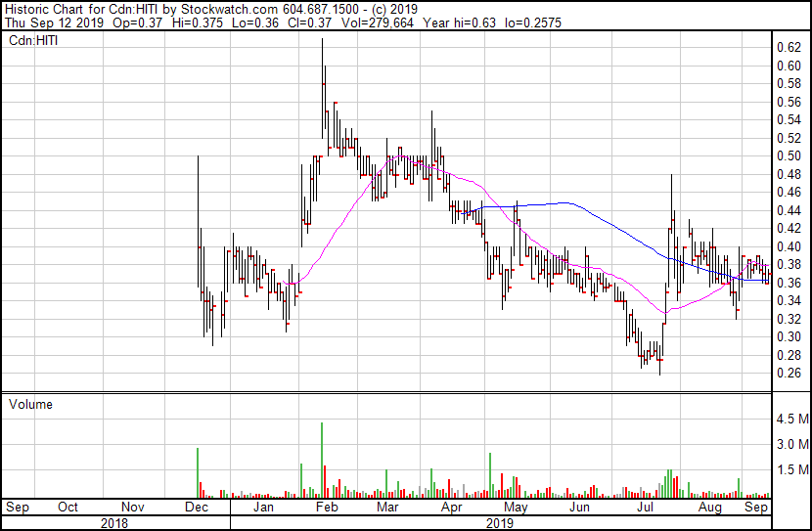
Task: Click the Nov month label
Action: coord(132,508)
